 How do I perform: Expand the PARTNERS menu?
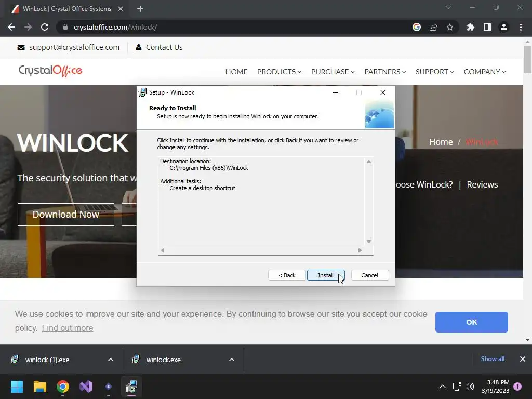coord(385,72)
